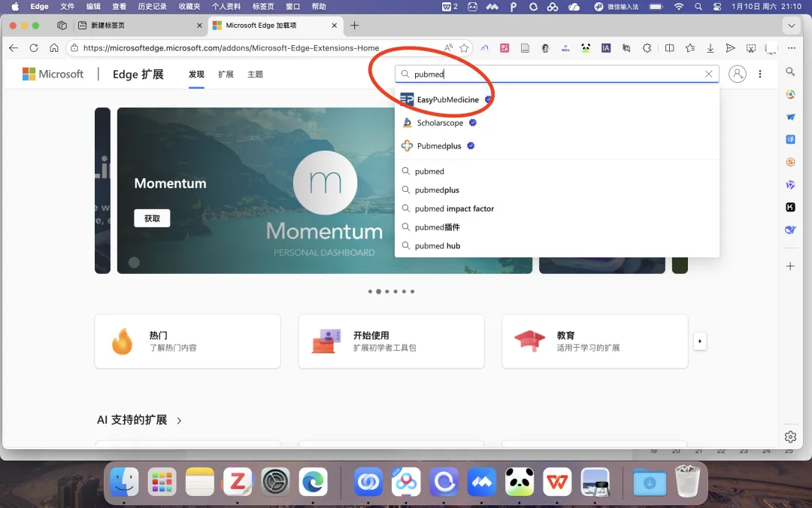Open a new tab with plus button
Image resolution: width=812 pixels, height=508 pixels.
click(x=354, y=26)
